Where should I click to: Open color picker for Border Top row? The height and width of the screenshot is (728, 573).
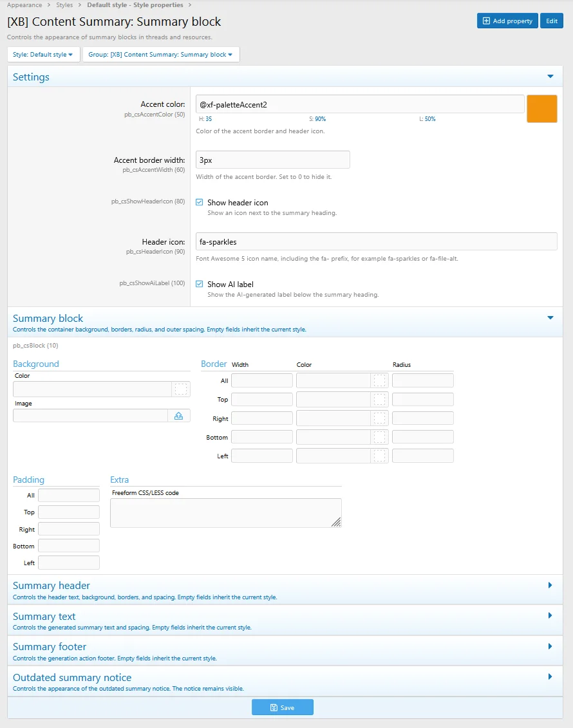tap(379, 399)
